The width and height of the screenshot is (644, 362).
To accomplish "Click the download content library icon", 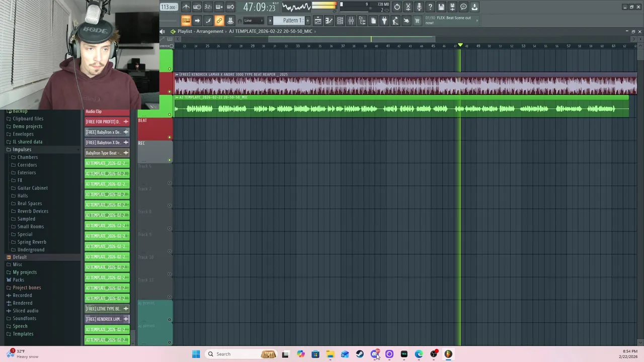I will [474, 7].
